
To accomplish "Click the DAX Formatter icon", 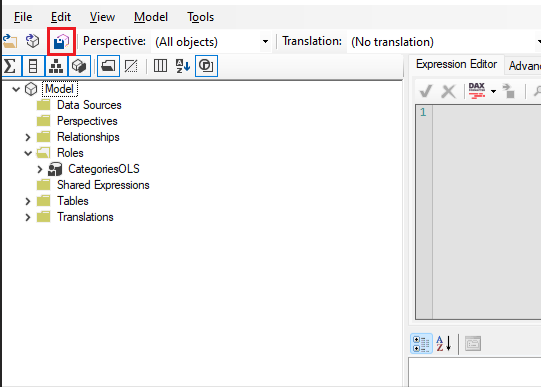I will 477,91.
